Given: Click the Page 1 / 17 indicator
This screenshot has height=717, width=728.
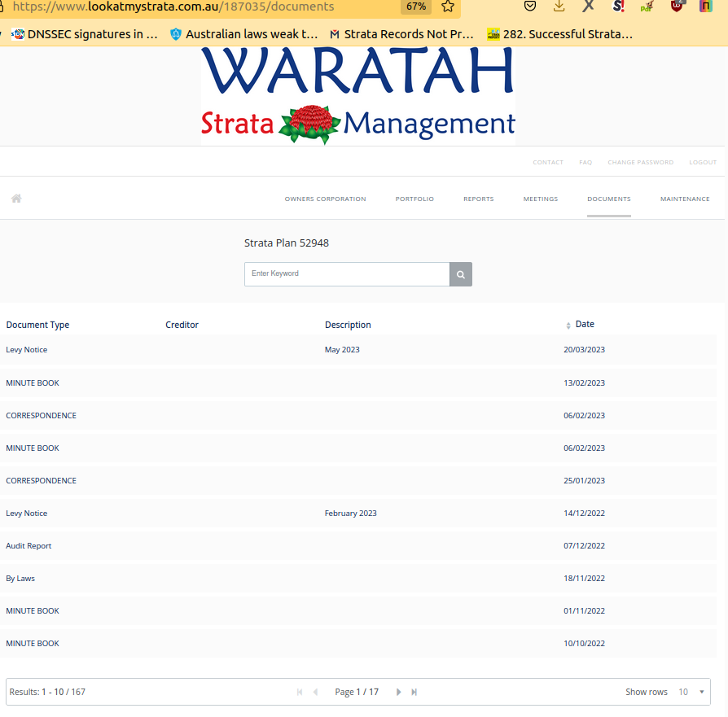Looking at the screenshot, I should point(357,692).
